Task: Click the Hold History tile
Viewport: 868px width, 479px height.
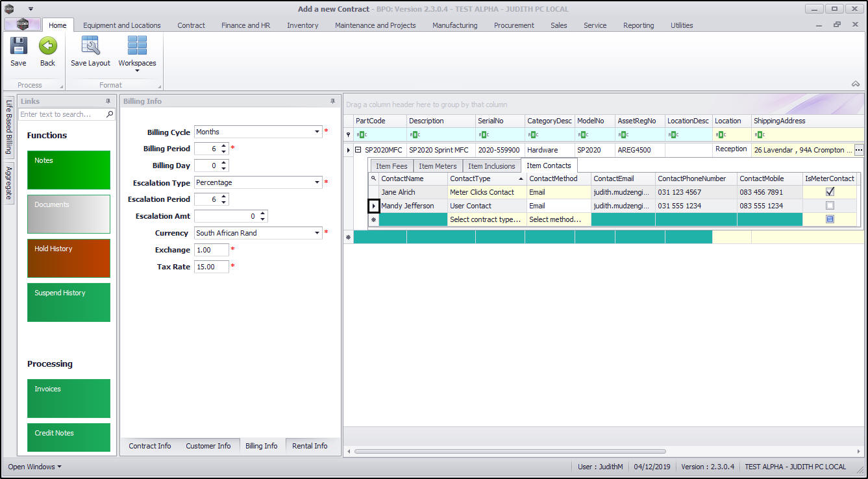Action: click(x=69, y=258)
